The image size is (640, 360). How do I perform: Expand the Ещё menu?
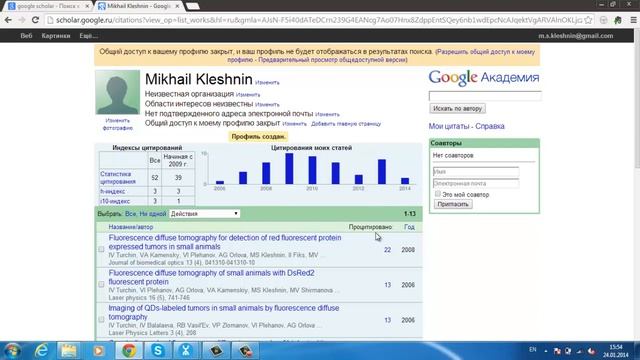[88, 36]
